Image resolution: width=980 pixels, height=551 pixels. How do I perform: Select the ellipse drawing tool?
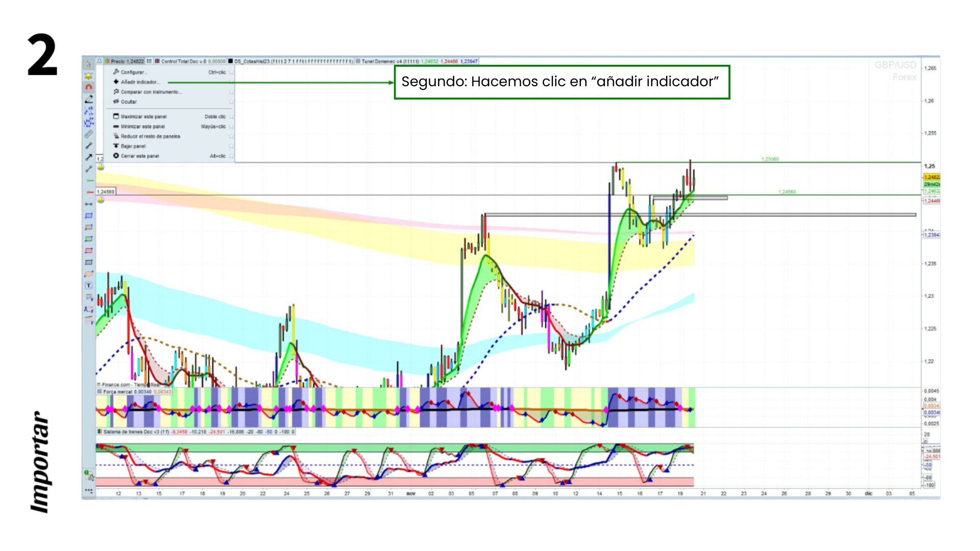88,274
